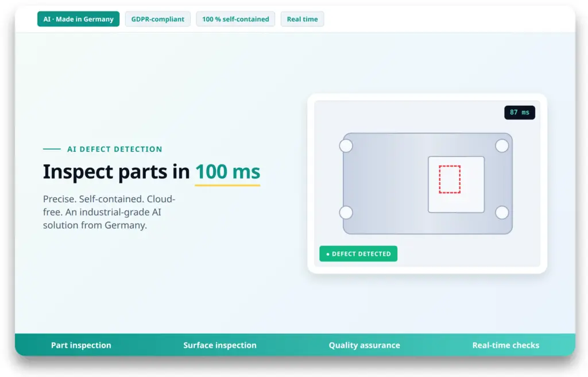The height and width of the screenshot is (377, 588).
Task: Click the AI · Made in Germany badge
Action: click(78, 19)
